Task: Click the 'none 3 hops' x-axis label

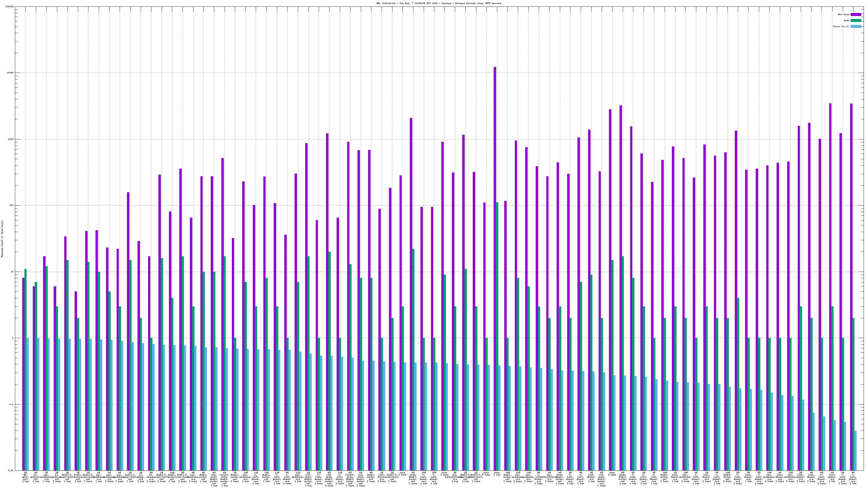Action: [x=444, y=474]
